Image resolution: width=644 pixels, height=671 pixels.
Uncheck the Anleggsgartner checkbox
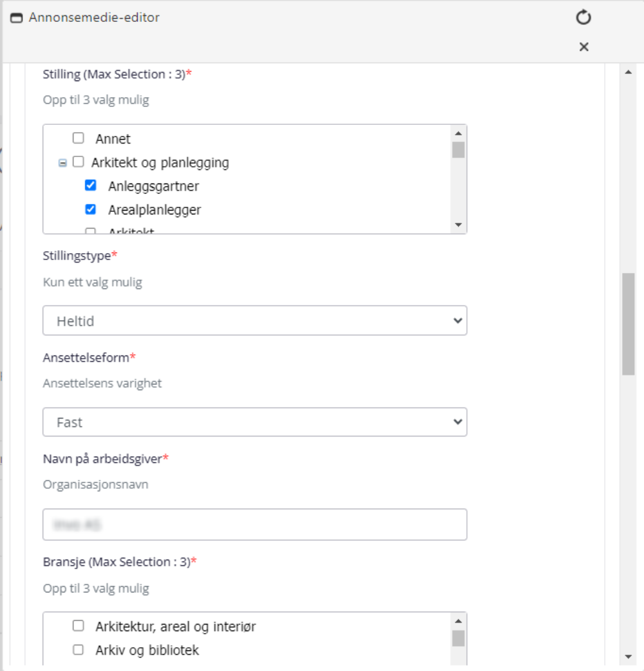(90, 185)
